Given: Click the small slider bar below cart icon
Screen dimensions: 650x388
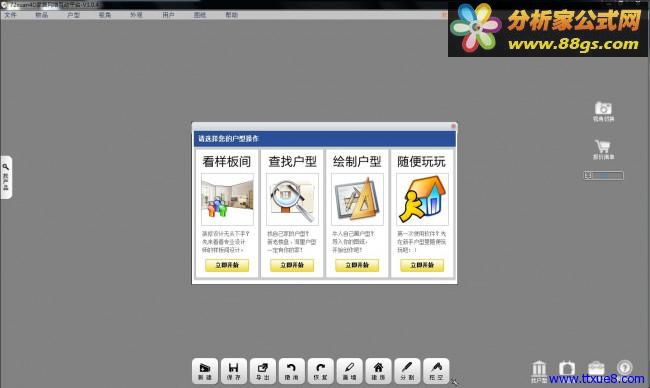Looking at the screenshot, I should (x=603, y=175).
